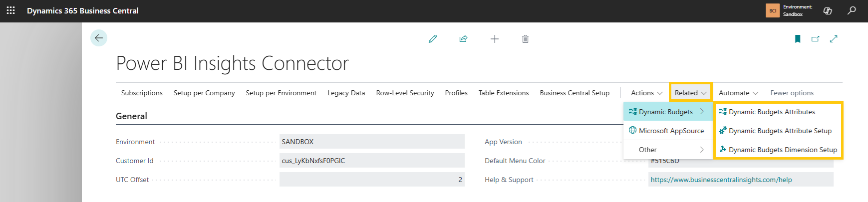Click the share icon
The height and width of the screenshot is (202, 868).
463,39
